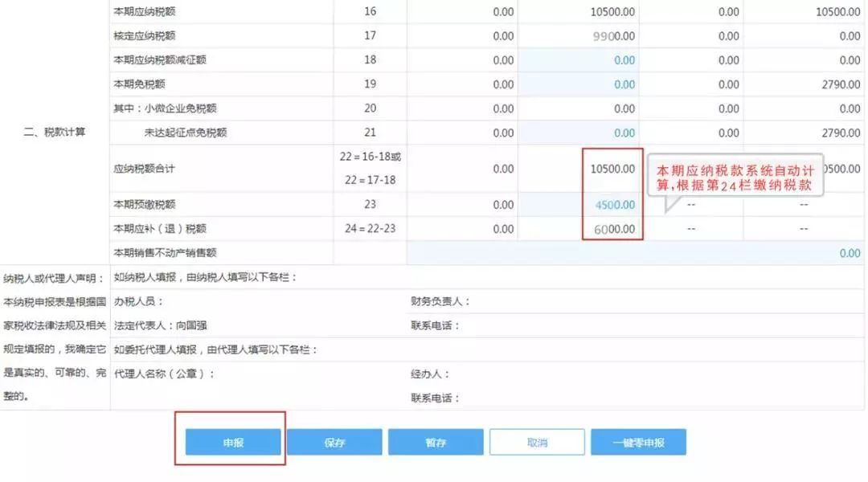Click the 本期免税额 row label

[x=140, y=84]
